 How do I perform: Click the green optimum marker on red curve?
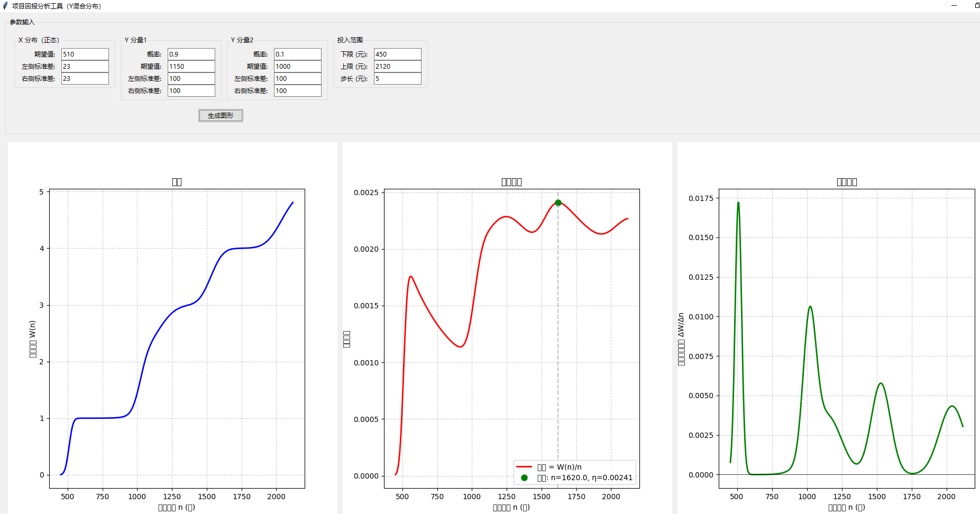coord(558,203)
